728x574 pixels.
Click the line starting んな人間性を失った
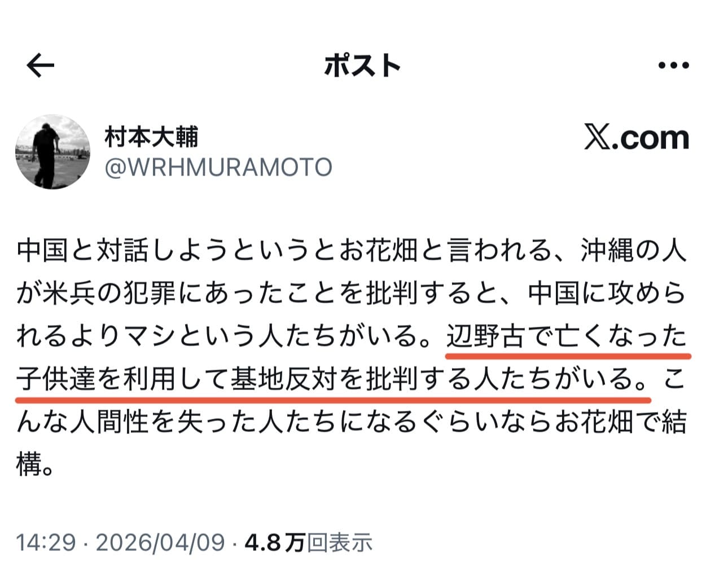tap(352, 422)
